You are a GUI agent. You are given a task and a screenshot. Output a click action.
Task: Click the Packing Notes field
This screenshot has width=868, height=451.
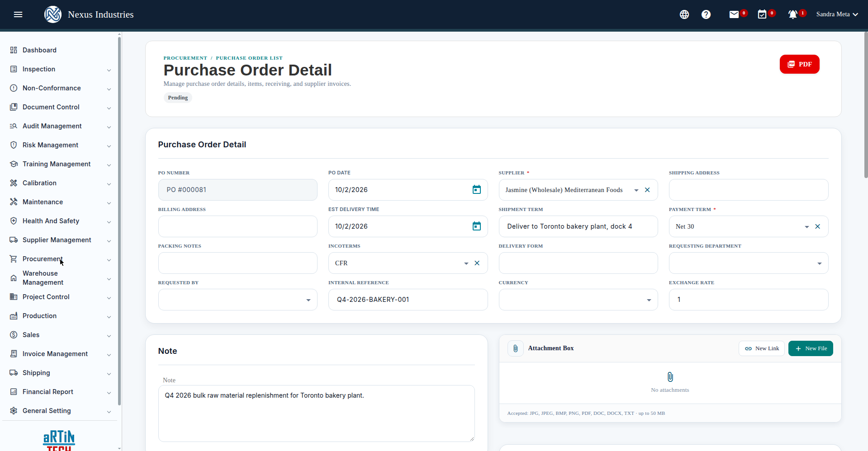[x=238, y=263]
